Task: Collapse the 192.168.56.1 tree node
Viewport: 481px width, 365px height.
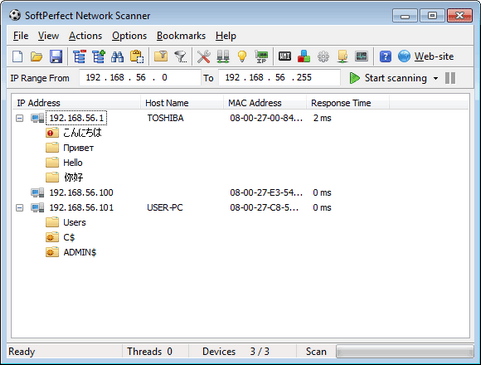Action: (x=20, y=118)
